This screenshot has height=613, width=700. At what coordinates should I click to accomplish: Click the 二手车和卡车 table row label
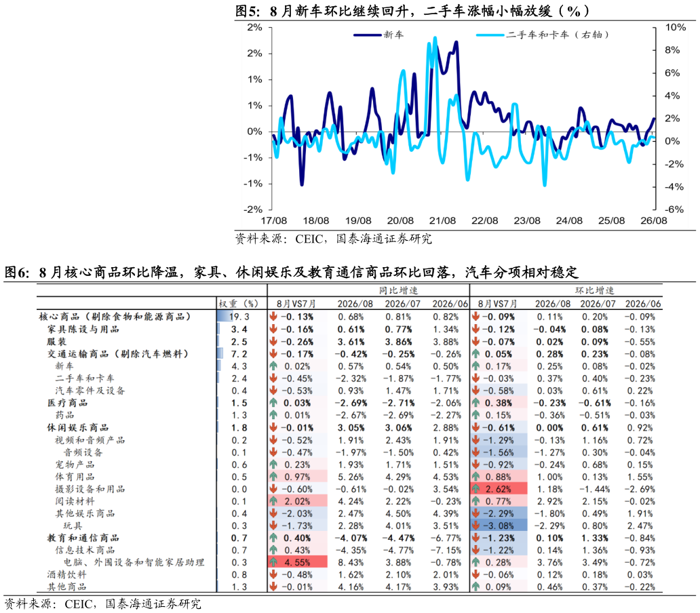tap(85, 378)
